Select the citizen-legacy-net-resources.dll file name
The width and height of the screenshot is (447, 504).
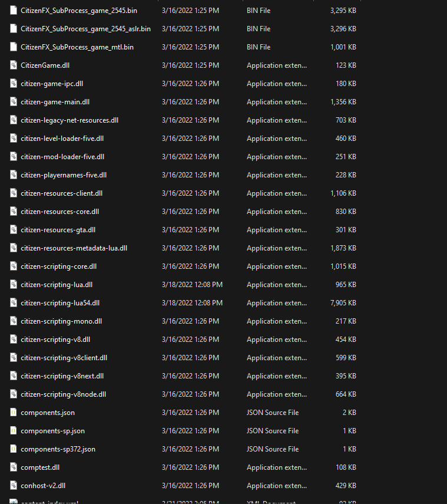point(69,120)
